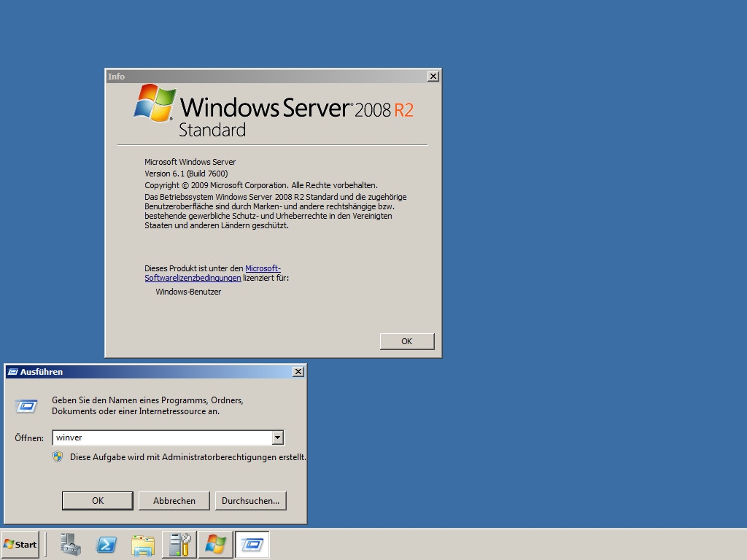Click inside the Öffnen text field
The height and width of the screenshot is (560, 747).
[x=160, y=437]
